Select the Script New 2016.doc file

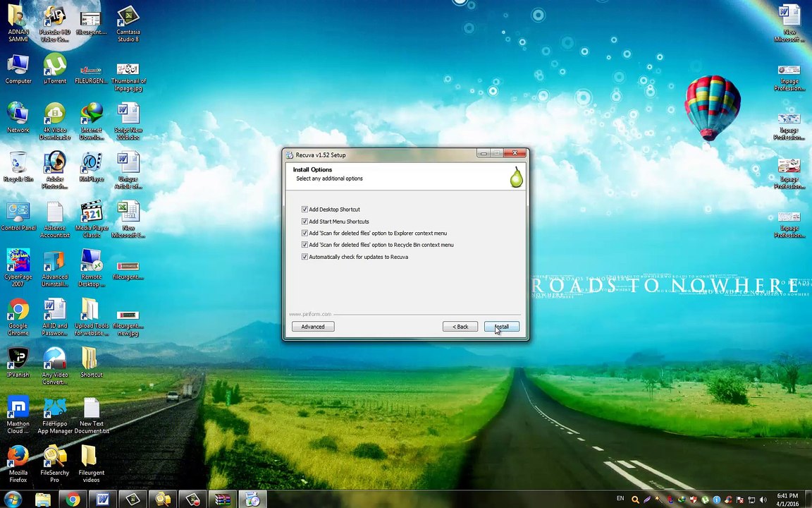click(x=128, y=121)
